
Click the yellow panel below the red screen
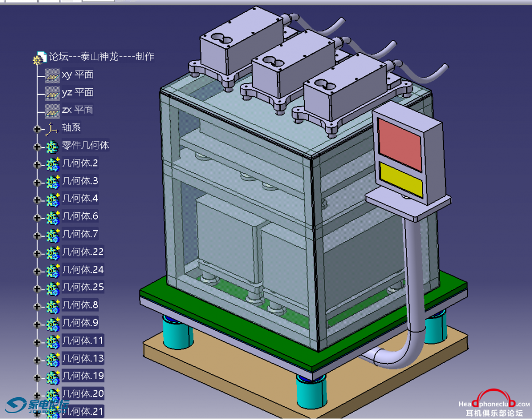401,179
